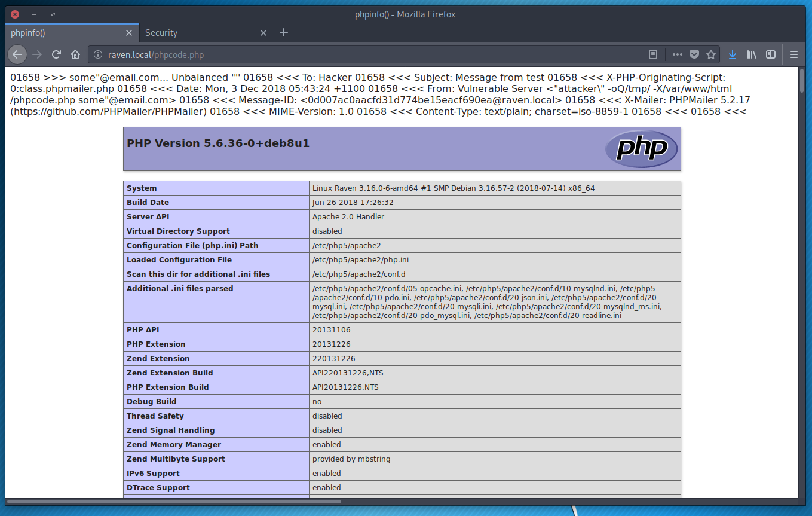Open the Firefox library
The image size is (812, 516).
pos(752,54)
